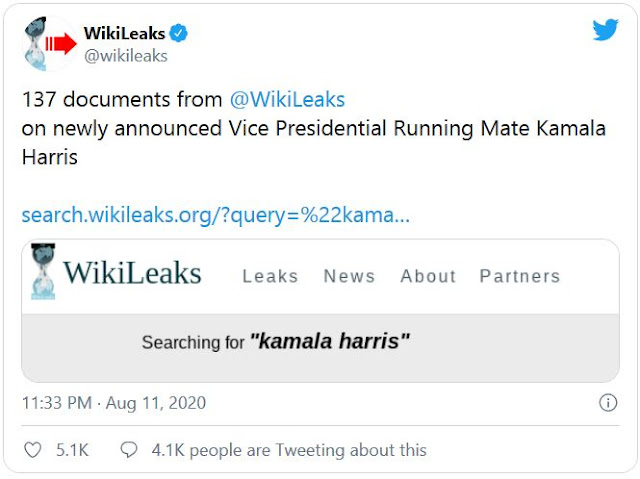This screenshot has width=640, height=479.
Task: Open the Twitter bird logo
Action: coord(605,30)
